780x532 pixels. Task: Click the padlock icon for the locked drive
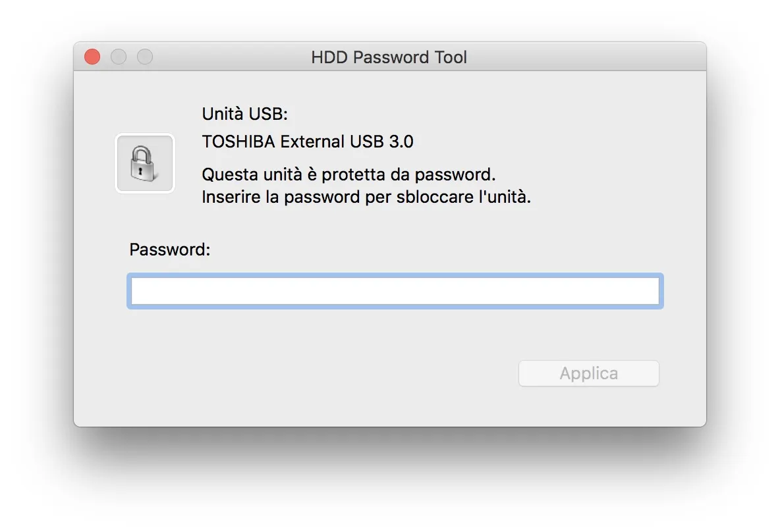click(x=145, y=163)
